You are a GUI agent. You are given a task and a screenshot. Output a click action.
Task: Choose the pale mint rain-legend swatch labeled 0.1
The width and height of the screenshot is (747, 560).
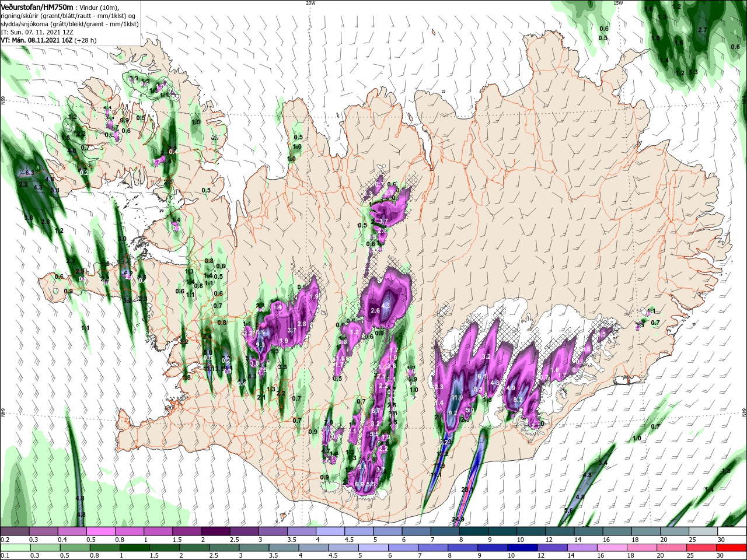(x=14, y=548)
